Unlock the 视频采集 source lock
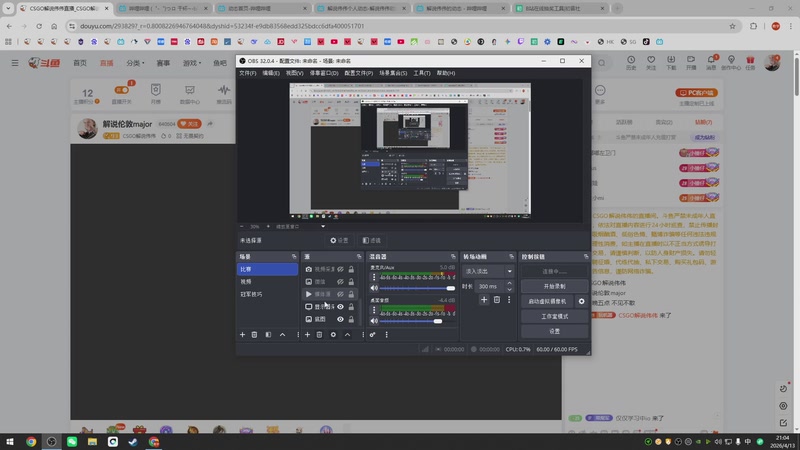The width and height of the screenshot is (800, 450). pos(351,269)
